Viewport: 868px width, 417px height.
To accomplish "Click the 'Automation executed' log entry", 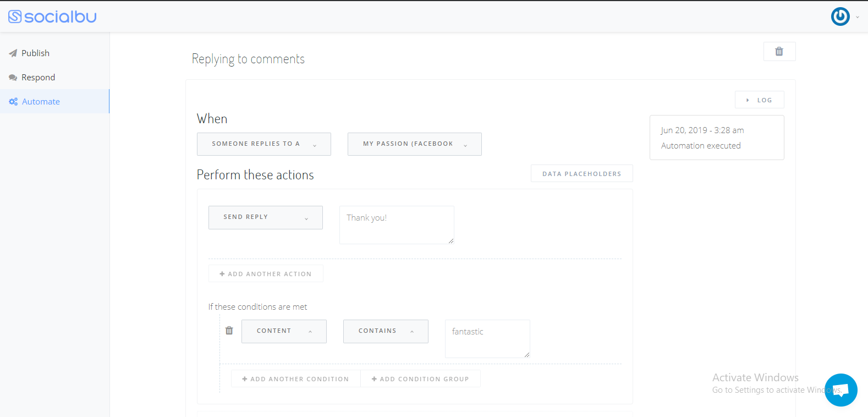I will tap(701, 146).
